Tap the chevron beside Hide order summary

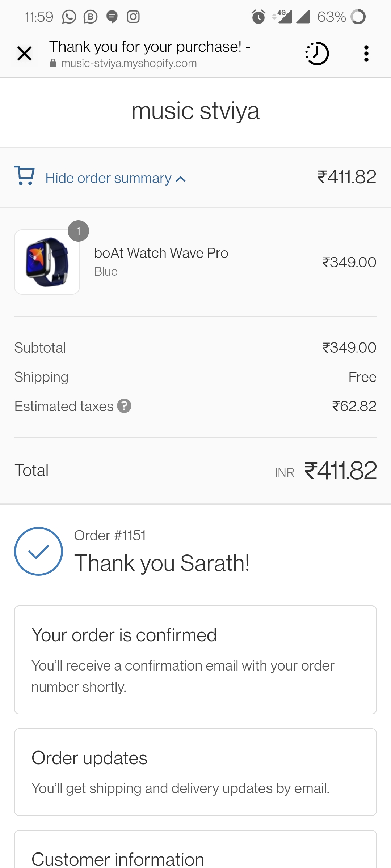point(181,179)
